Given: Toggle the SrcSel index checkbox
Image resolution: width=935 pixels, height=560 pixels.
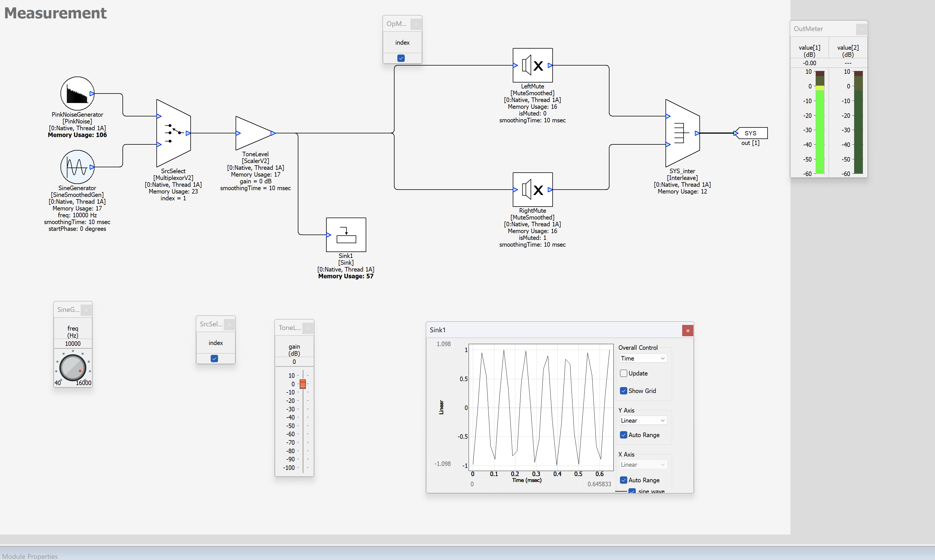Looking at the screenshot, I should click(x=214, y=359).
